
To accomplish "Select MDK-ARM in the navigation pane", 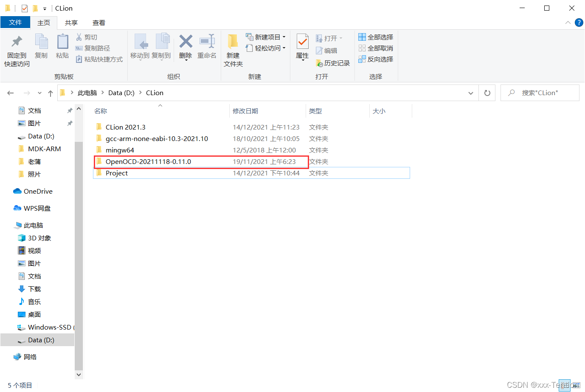I will tap(39, 149).
